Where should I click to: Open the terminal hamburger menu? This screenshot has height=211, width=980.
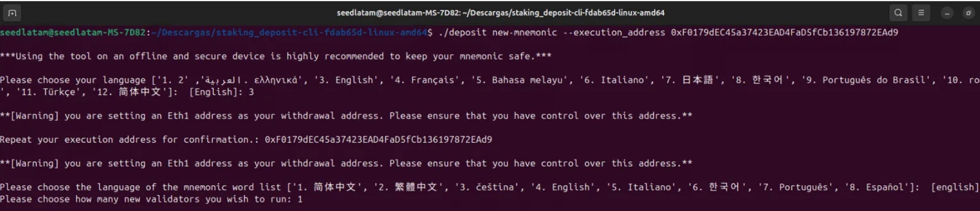921,13
